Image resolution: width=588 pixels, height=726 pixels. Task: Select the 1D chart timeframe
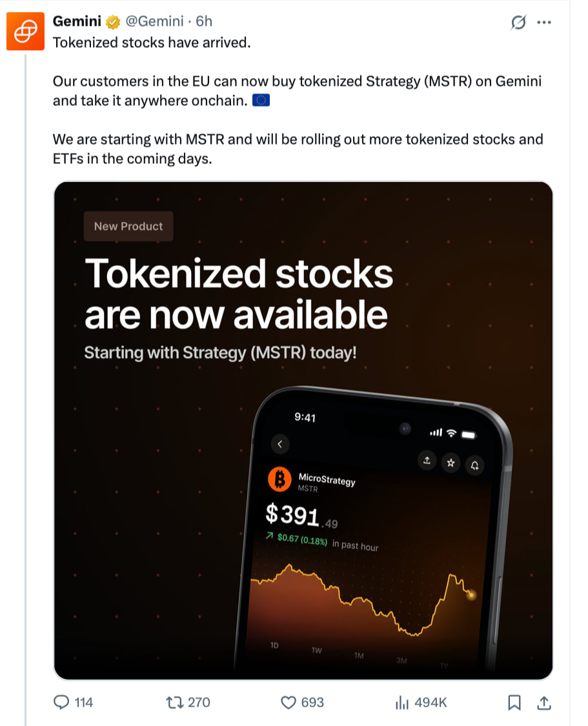point(273,644)
